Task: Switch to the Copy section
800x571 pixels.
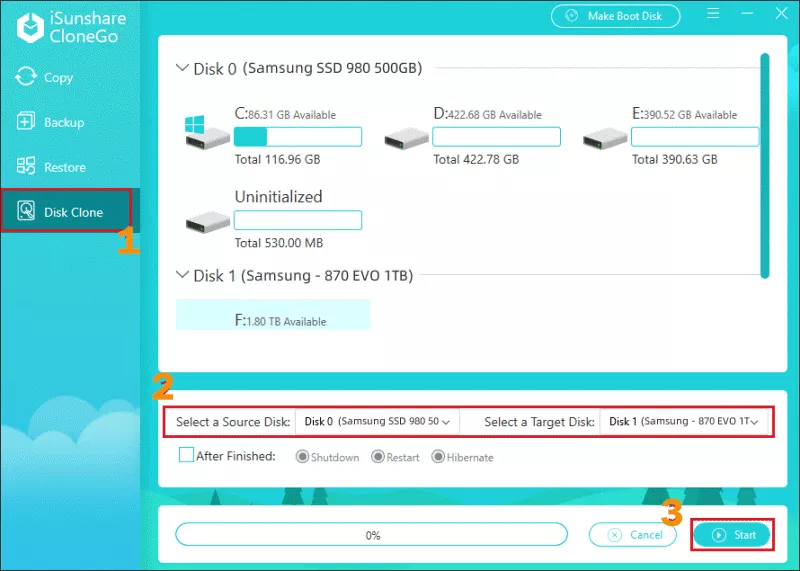Action: 70,78
